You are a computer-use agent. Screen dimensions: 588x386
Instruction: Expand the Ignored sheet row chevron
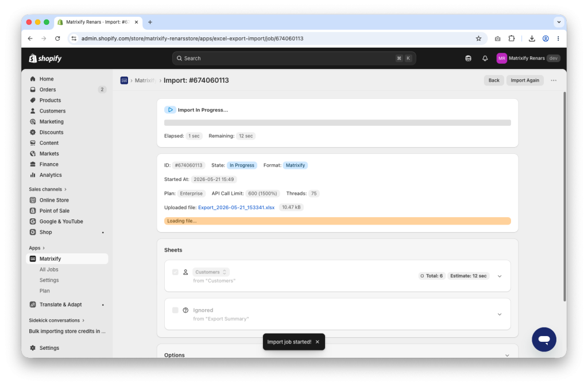point(500,314)
